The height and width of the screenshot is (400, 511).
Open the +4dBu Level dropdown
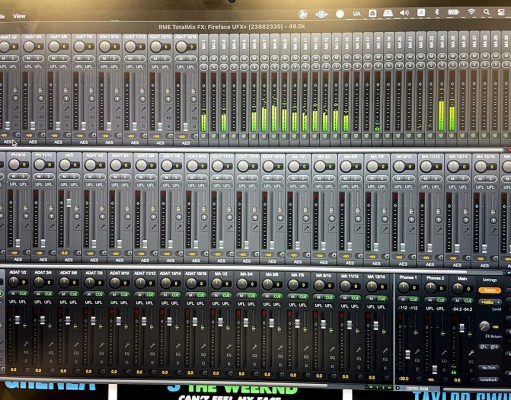tap(489, 302)
